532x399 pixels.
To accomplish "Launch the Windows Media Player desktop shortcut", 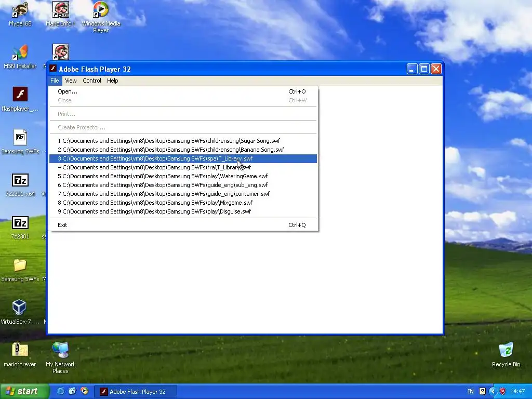I will click(x=101, y=17).
